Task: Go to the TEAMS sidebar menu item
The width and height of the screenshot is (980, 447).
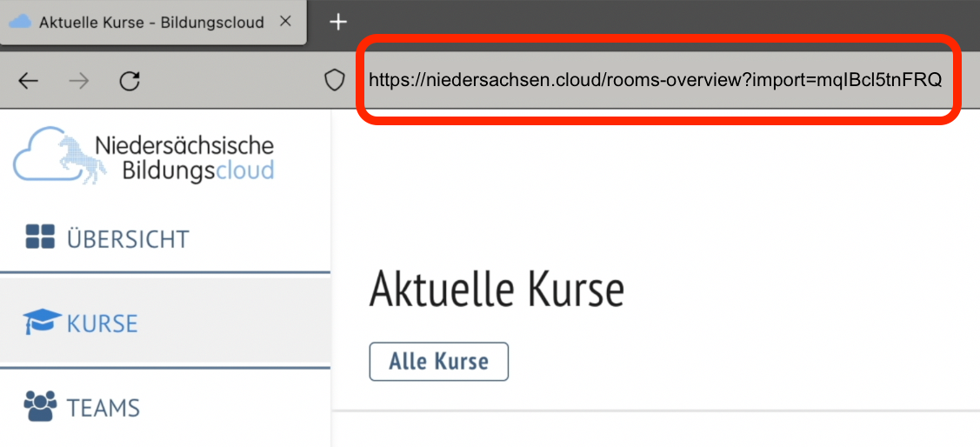Action: pyautogui.click(x=103, y=408)
